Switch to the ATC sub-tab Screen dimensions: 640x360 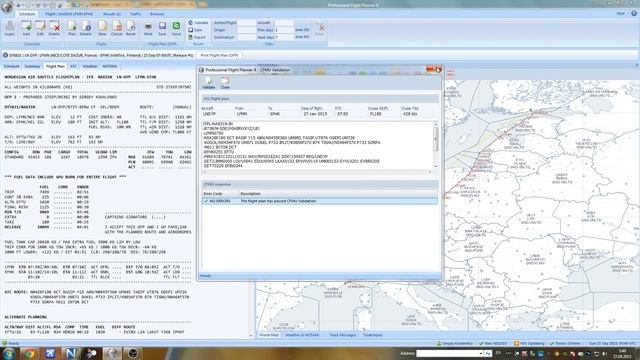tap(73, 66)
